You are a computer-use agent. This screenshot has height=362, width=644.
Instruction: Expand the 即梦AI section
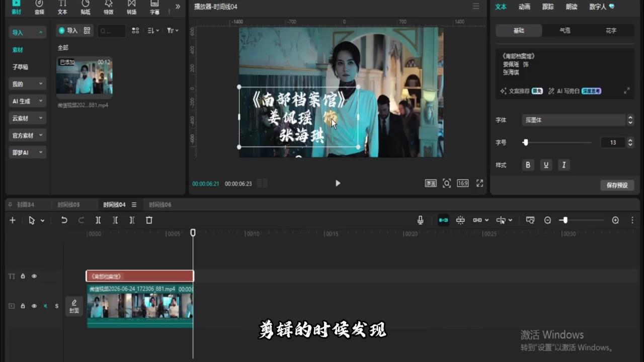28,152
